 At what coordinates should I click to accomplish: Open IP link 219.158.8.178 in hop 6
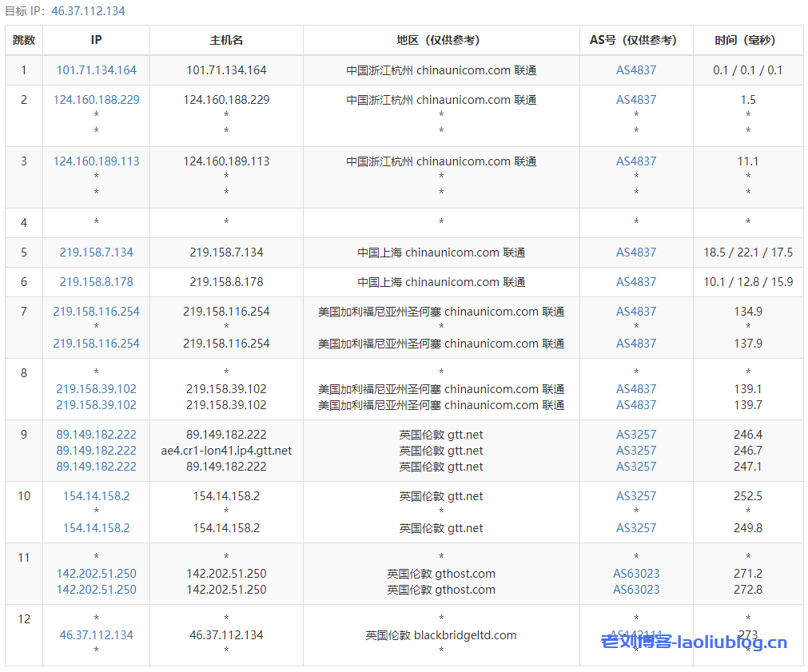(96, 282)
